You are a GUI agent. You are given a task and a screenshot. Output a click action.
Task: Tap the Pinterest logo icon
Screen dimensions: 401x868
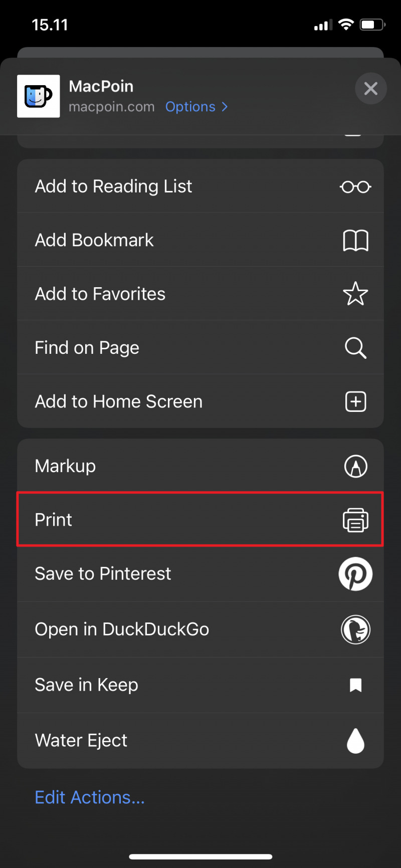coord(355,574)
